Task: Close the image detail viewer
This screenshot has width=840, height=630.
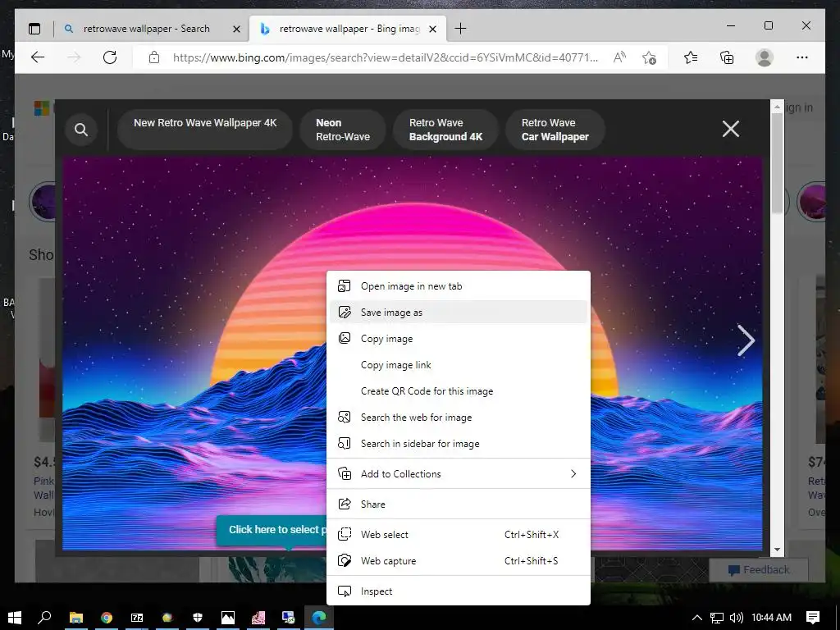Action: click(x=731, y=129)
